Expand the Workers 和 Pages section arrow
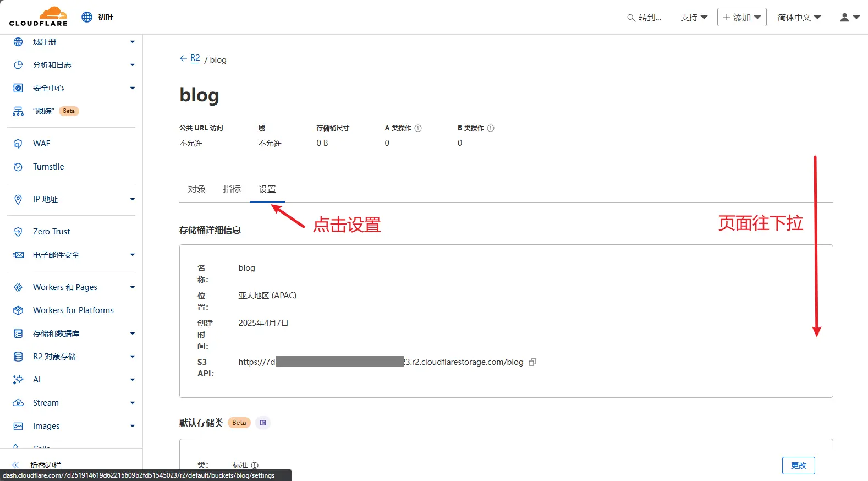 [x=132, y=287]
